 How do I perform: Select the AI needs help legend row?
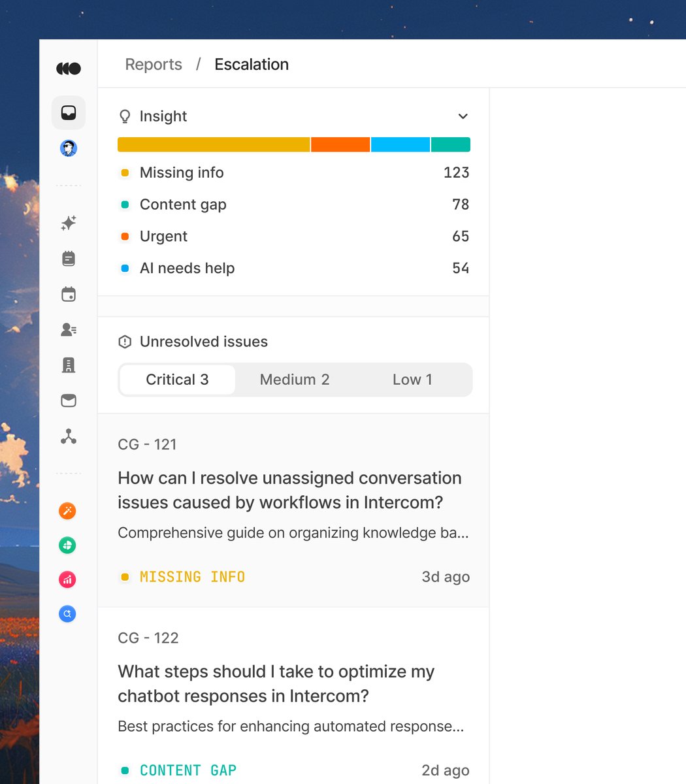pyautogui.click(x=294, y=268)
